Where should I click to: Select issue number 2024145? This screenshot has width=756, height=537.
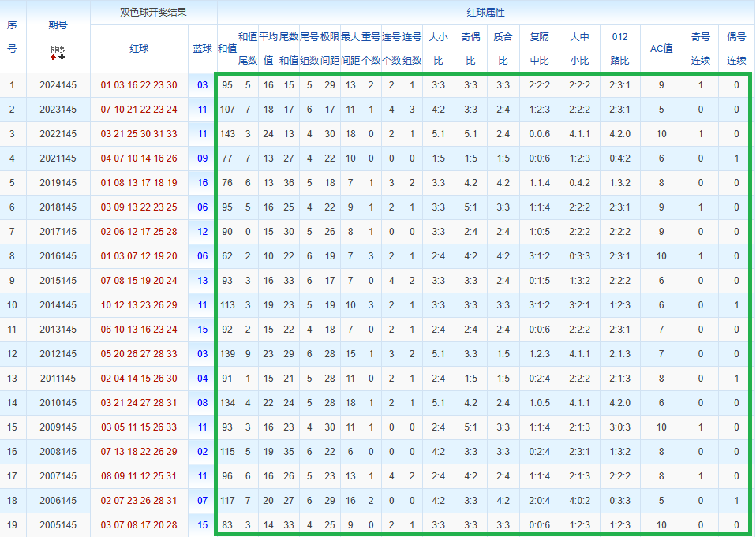[x=58, y=85]
